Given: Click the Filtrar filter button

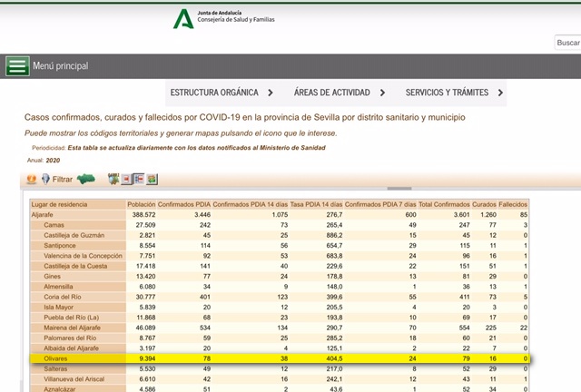Looking at the screenshot, I should (56, 180).
